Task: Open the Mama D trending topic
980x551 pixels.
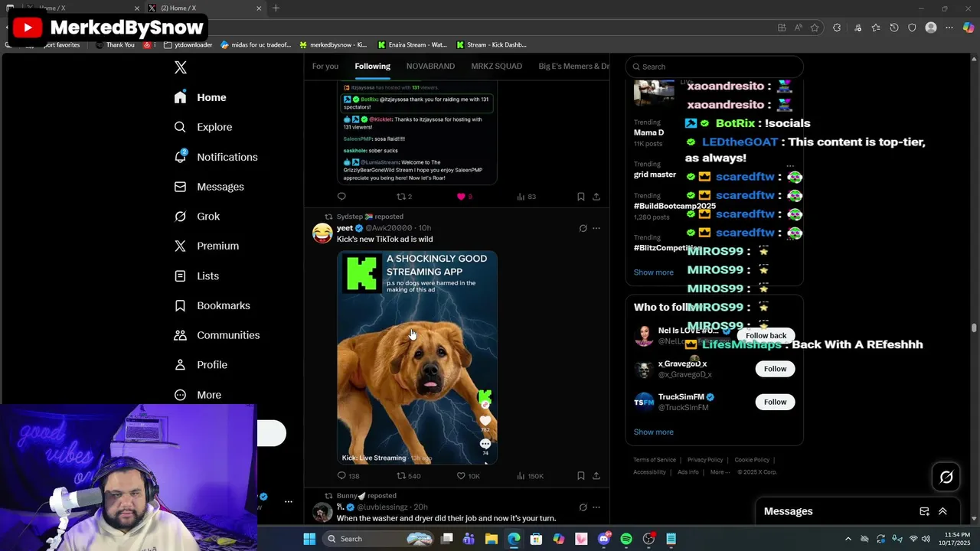Action: point(648,132)
